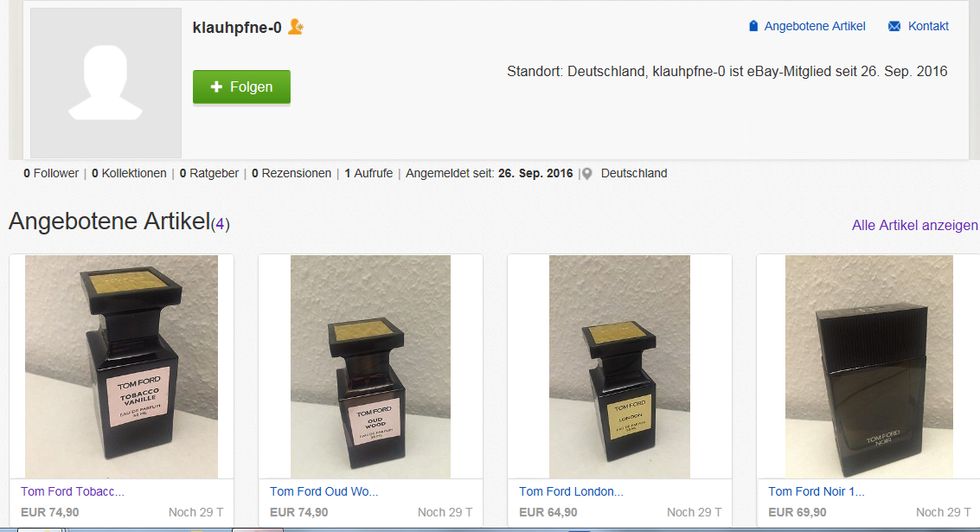Image resolution: width=980 pixels, height=532 pixels.
Task: Click the new member badge icon beside klauhpfne-0
Action: click(296, 27)
